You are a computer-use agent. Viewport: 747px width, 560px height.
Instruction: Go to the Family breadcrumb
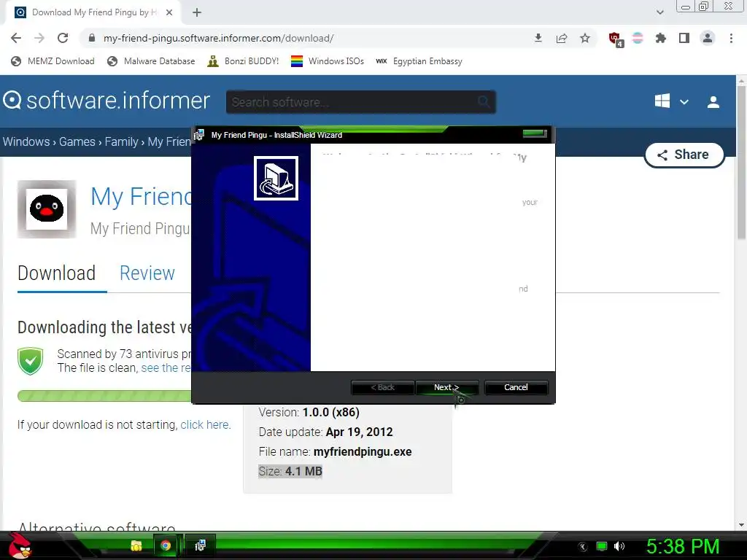(x=122, y=142)
